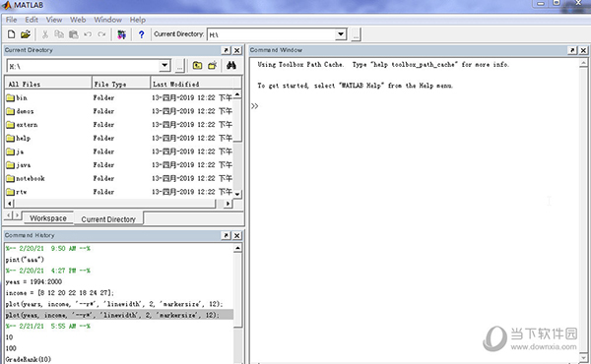The width and height of the screenshot is (591, 364).
Task: Click the 2/21/21 5:55 AM timestamp line
Action: (48, 327)
